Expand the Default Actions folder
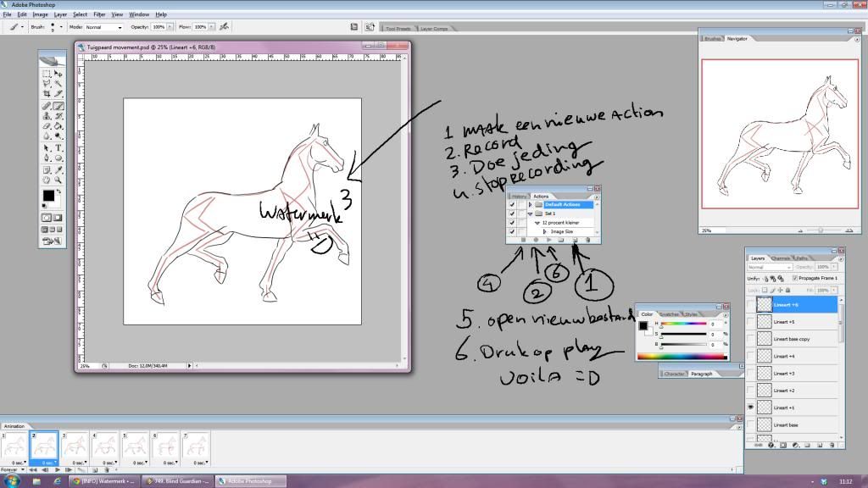The image size is (868, 488). 530,205
